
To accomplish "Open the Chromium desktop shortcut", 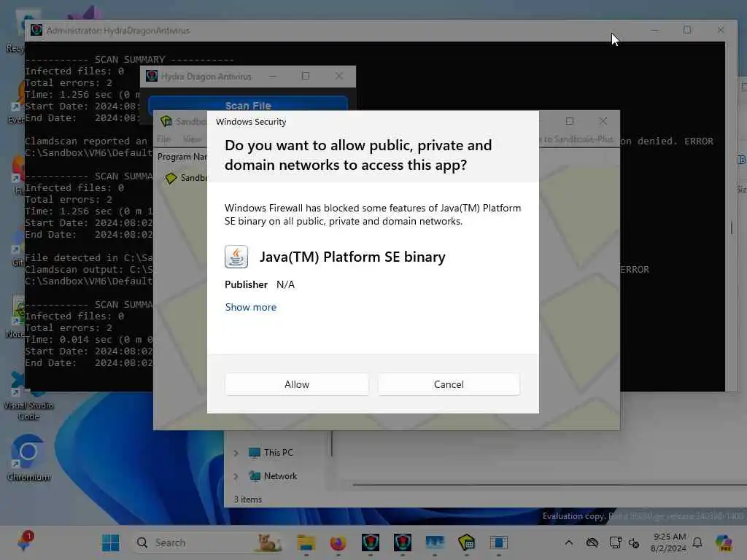I will point(28,458).
